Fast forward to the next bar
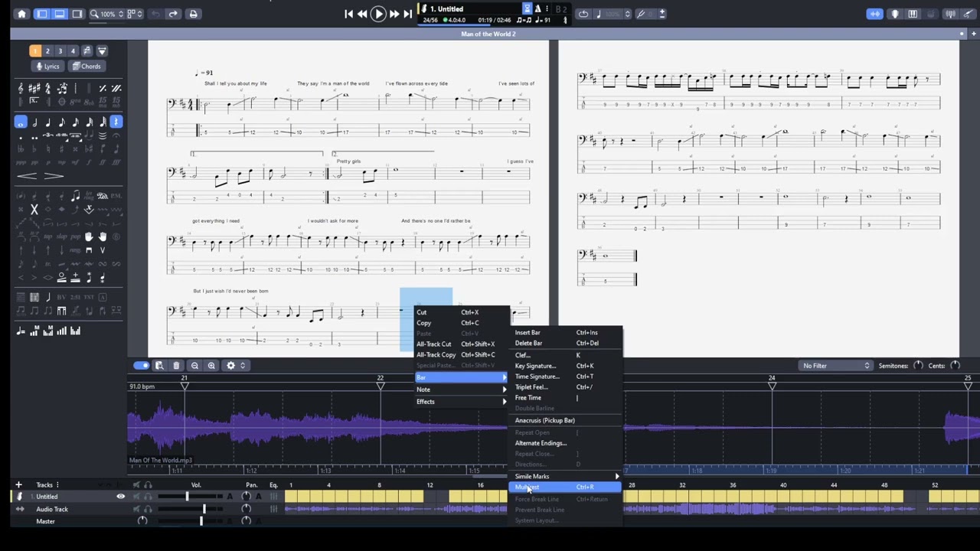Screen dimensions: 980x551 pos(394,14)
